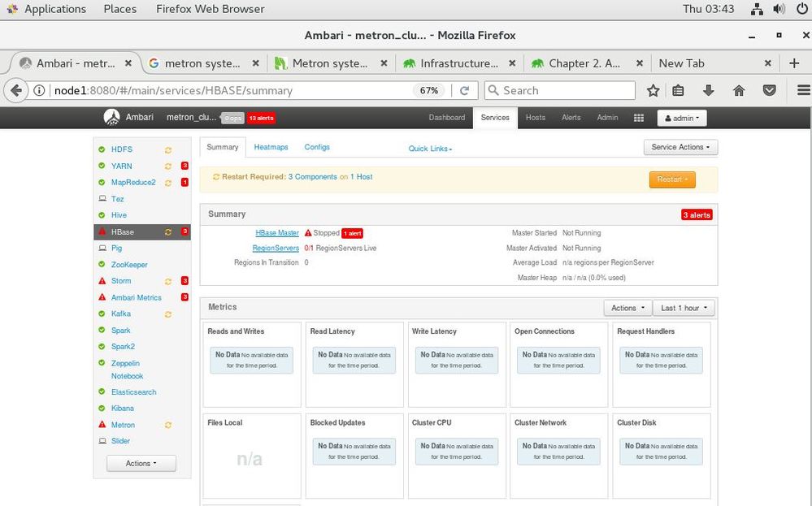Open the Places menu
812x506 pixels.
[119, 9]
